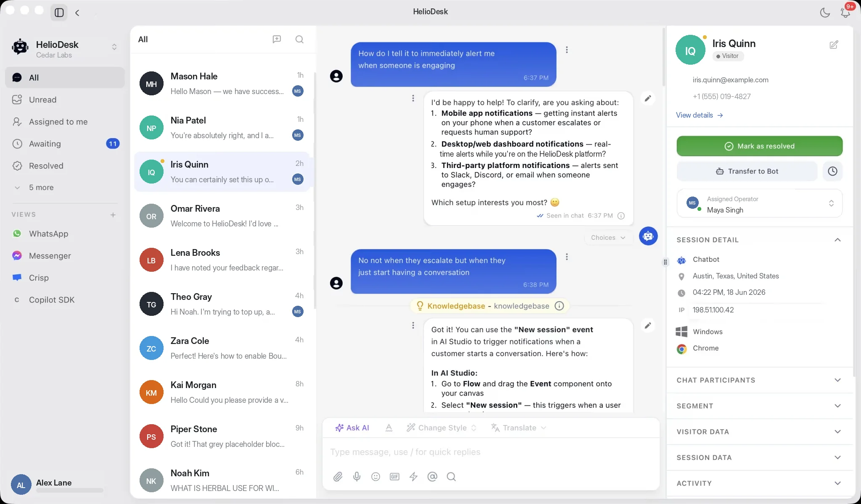Focus the message input field
The image size is (861, 504).
491,452
